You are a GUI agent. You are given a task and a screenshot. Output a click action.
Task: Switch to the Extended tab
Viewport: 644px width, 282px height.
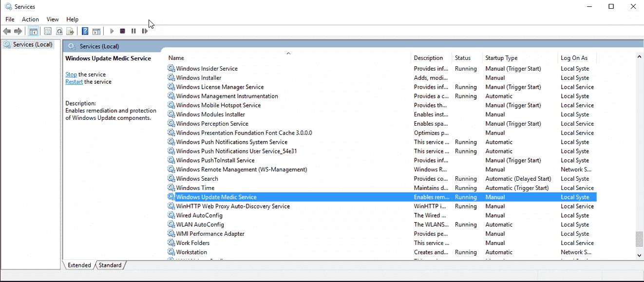(x=79, y=265)
